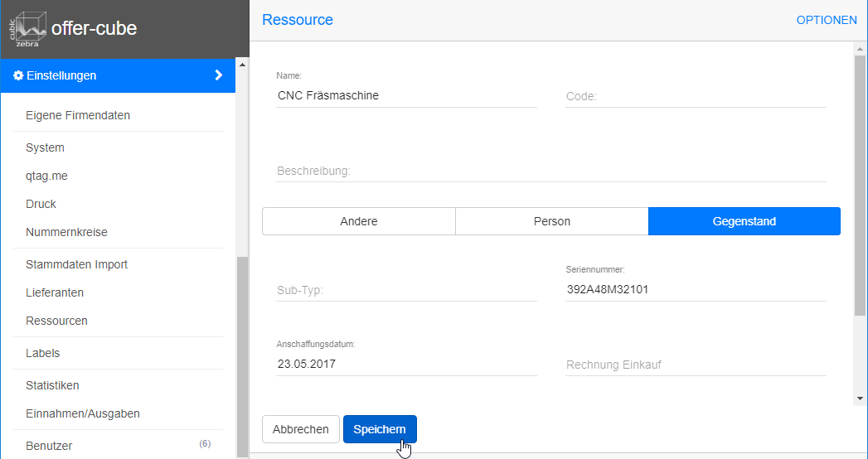Go to Nummernkreise settings
The height and width of the screenshot is (459, 868).
tap(66, 232)
